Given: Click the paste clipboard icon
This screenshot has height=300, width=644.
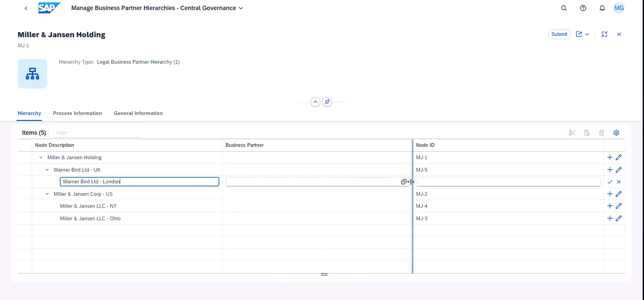Looking at the screenshot, I should pyautogui.click(x=587, y=133).
